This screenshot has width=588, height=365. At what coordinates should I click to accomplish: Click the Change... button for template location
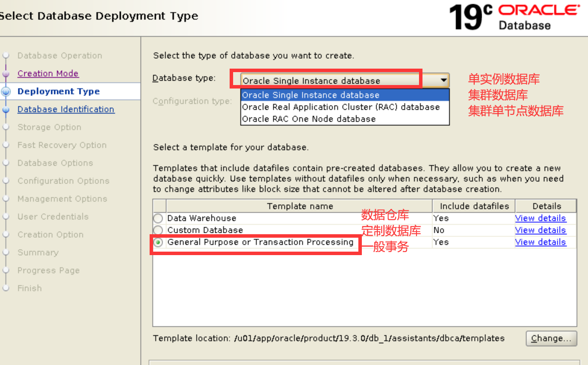[551, 338]
